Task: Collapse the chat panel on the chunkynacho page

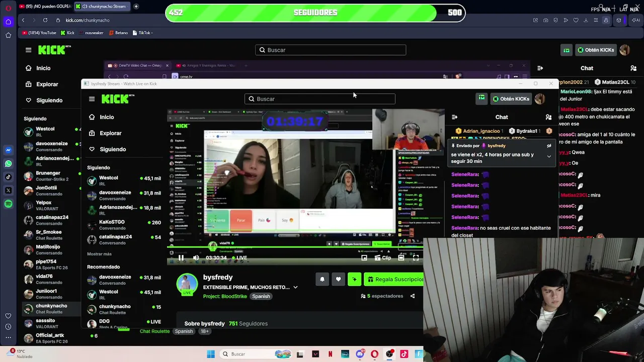Action: 540,68
